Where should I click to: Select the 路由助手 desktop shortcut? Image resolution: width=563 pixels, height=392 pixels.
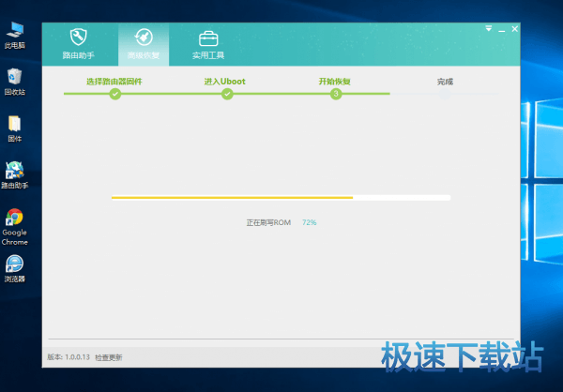pos(15,173)
